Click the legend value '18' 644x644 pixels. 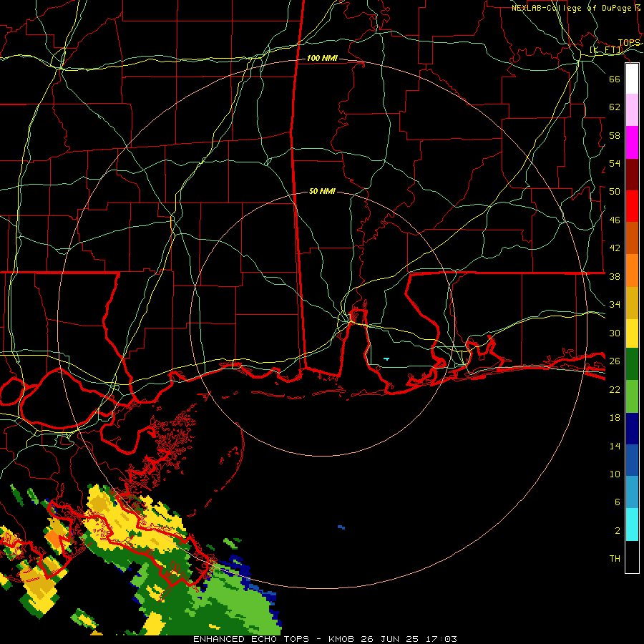(x=615, y=418)
